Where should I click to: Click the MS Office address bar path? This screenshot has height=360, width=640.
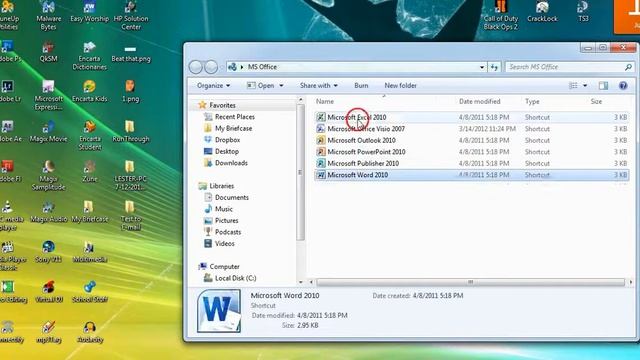262,67
